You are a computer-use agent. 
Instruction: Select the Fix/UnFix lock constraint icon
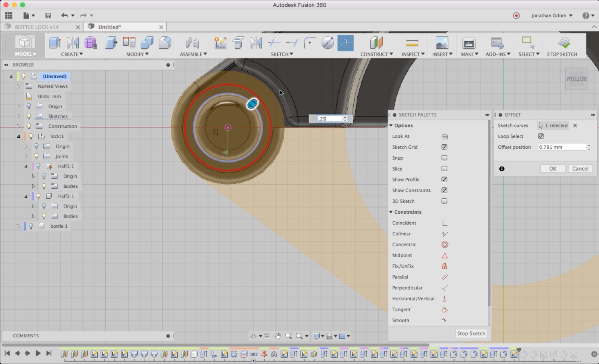click(444, 266)
